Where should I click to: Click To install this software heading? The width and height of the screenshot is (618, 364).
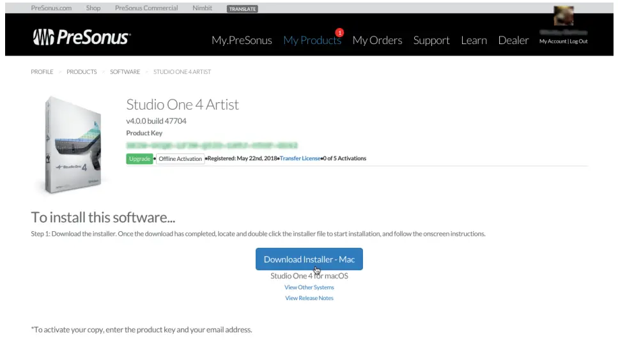103,218
